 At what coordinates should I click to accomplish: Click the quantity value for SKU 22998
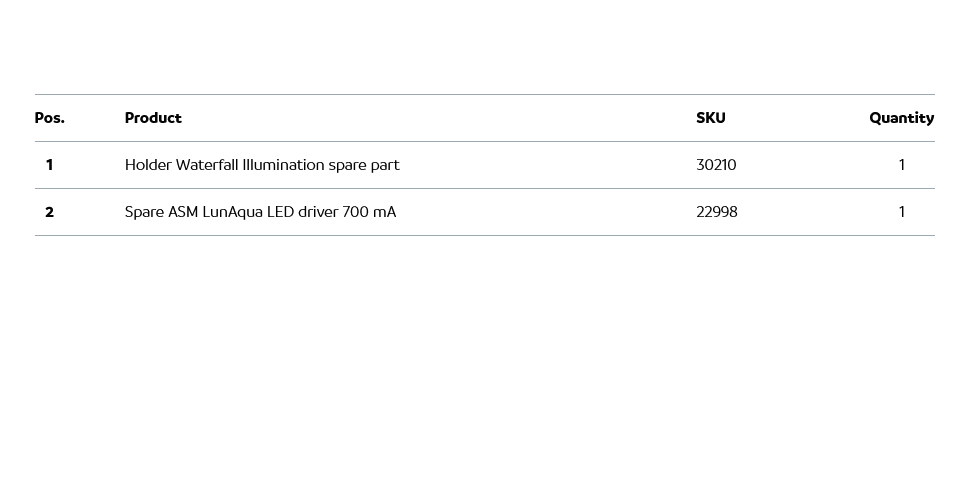point(901,212)
